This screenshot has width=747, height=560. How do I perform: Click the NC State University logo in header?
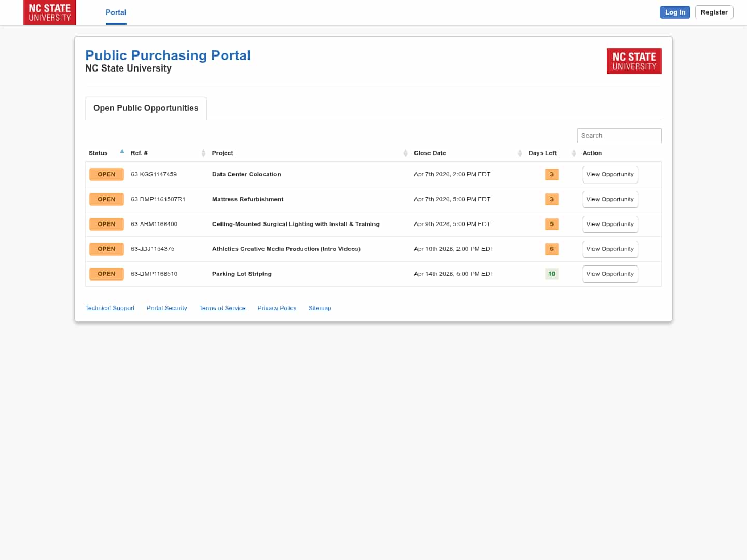tap(50, 12)
